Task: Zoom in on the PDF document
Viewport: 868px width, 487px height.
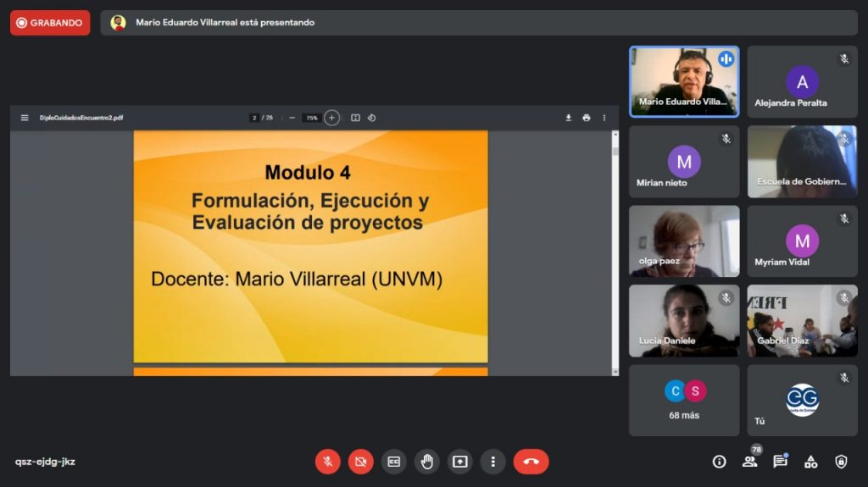Action: pos(331,118)
